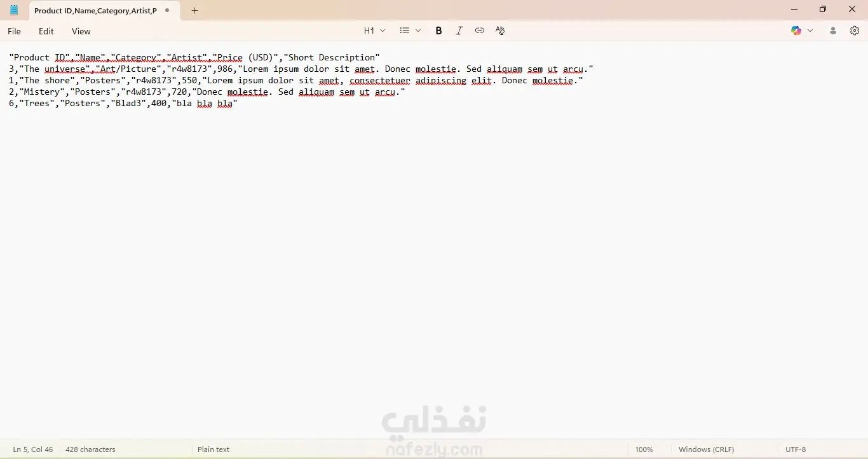Open Notepad settings with the gear icon

[x=855, y=31]
